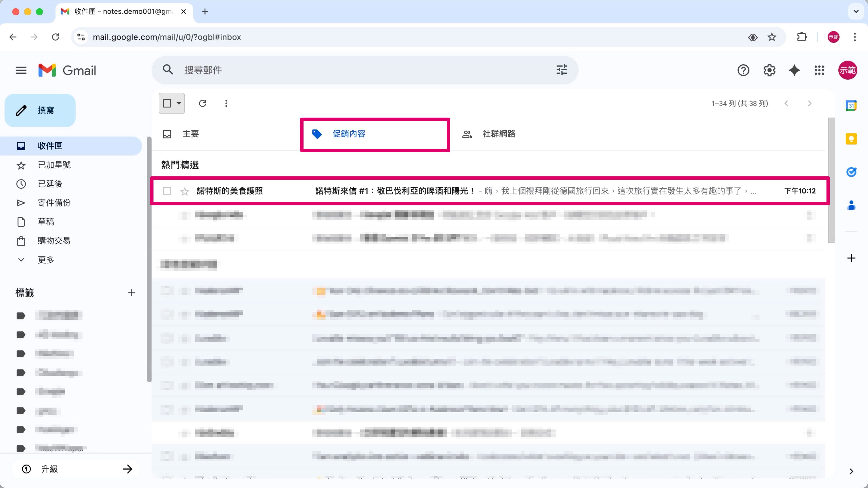
Task: Open Google Keep side panel icon
Action: tap(851, 139)
